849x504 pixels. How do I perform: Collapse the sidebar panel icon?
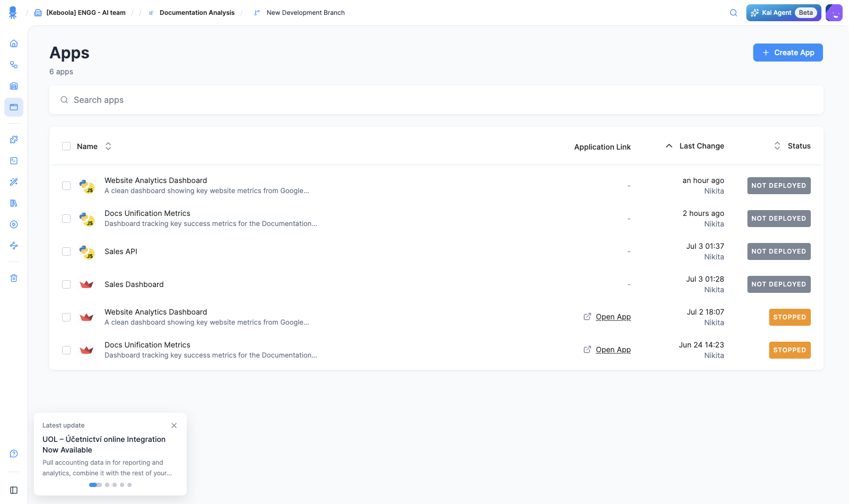[14, 490]
